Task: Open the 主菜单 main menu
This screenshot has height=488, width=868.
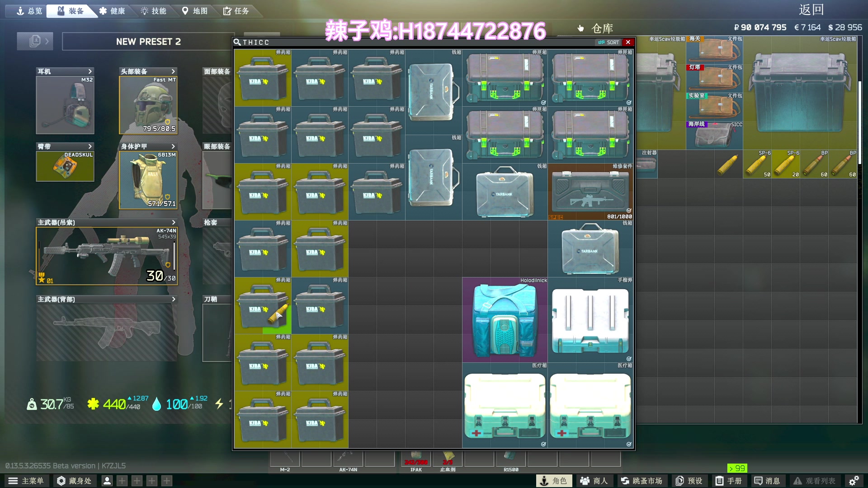Action: pyautogui.click(x=26, y=481)
